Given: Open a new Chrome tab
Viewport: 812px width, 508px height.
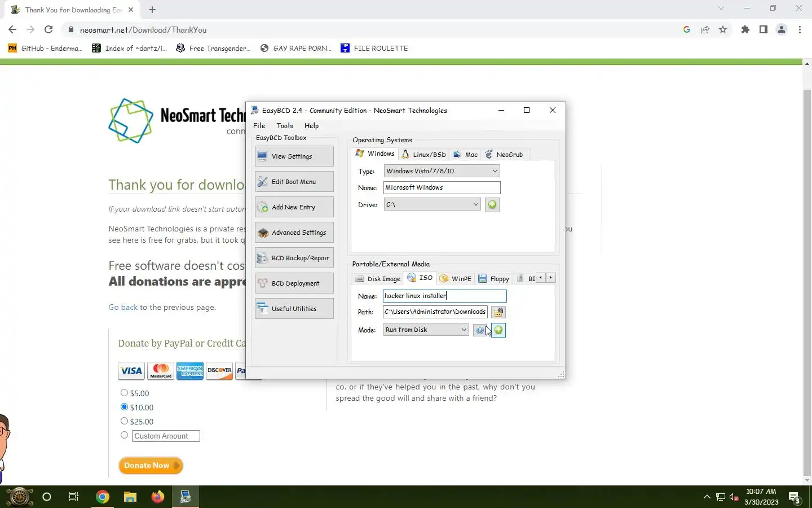Looking at the screenshot, I should pos(152,10).
